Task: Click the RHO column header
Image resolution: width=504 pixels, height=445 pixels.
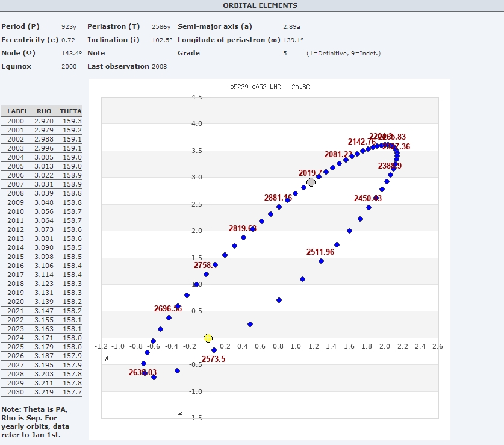Action: coord(44,111)
